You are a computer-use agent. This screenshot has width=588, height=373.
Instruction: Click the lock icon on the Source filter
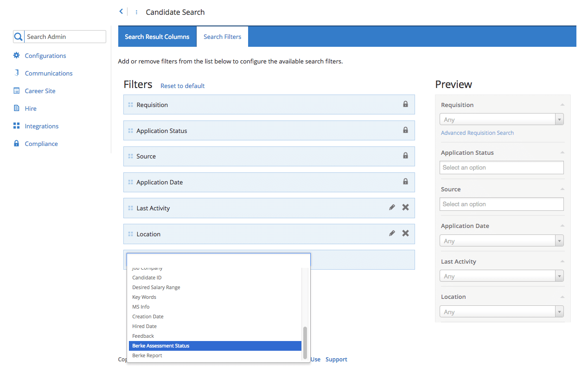(x=405, y=155)
